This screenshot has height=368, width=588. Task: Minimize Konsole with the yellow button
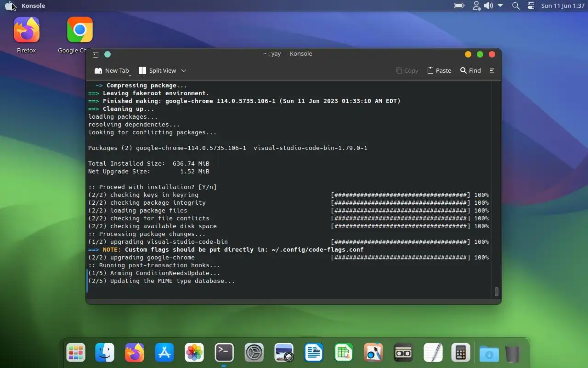click(x=468, y=54)
